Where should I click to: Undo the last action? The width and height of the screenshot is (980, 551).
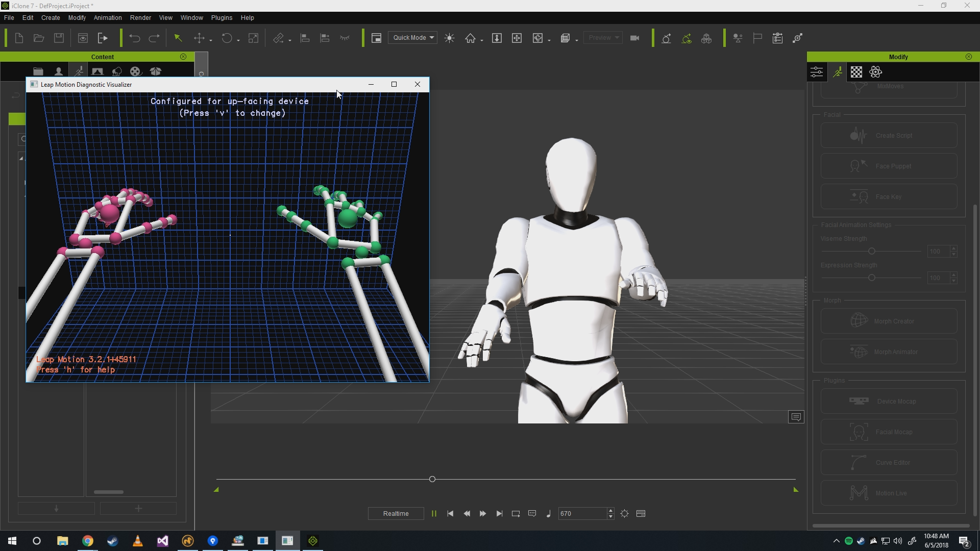pos(135,38)
